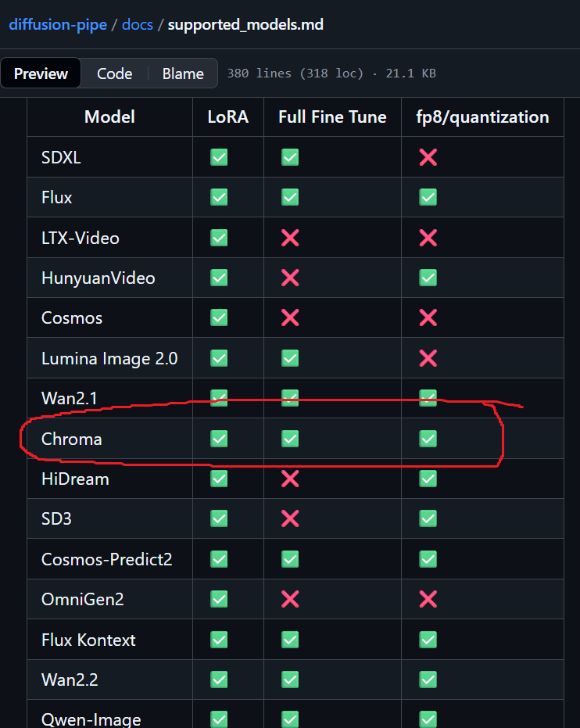
Task: Click the Cosmos Full Fine Tune red X
Action: (290, 317)
